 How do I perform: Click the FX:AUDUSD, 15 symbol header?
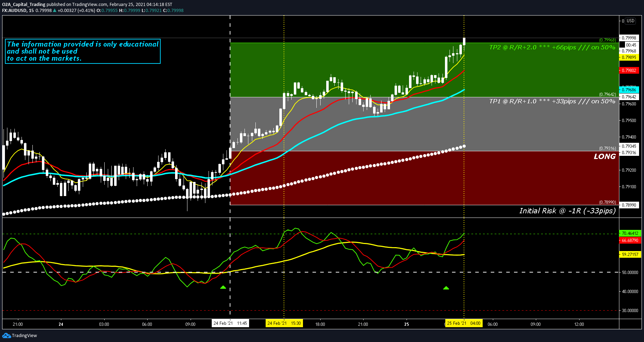coord(18,11)
